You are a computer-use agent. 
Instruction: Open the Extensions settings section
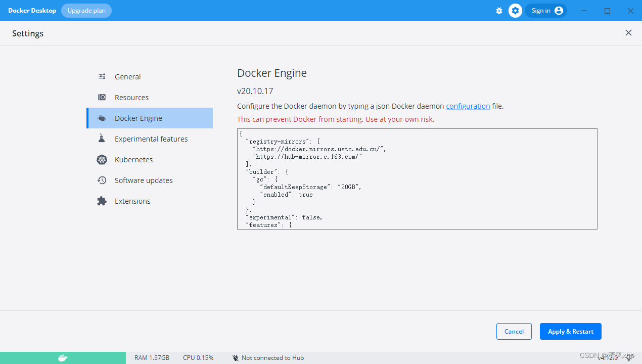click(x=150, y=201)
